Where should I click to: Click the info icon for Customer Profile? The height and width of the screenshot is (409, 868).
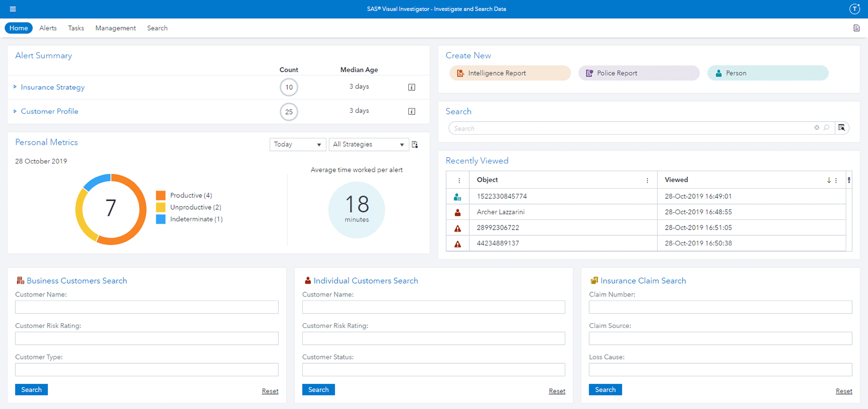pyautogui.click(x=412, y=111)
